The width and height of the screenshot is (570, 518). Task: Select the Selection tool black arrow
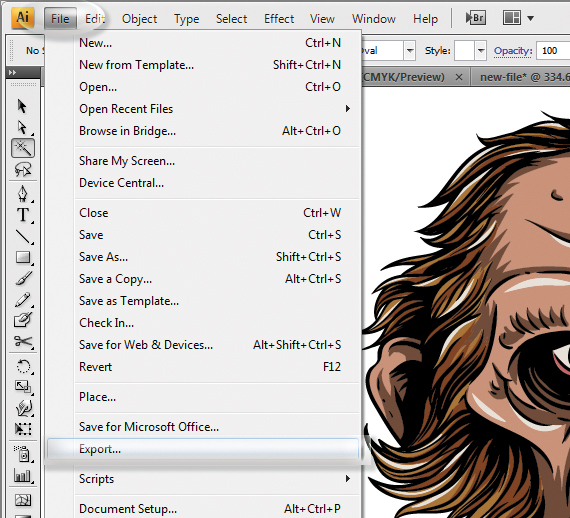pyautogui.click(x=22, y=106)
